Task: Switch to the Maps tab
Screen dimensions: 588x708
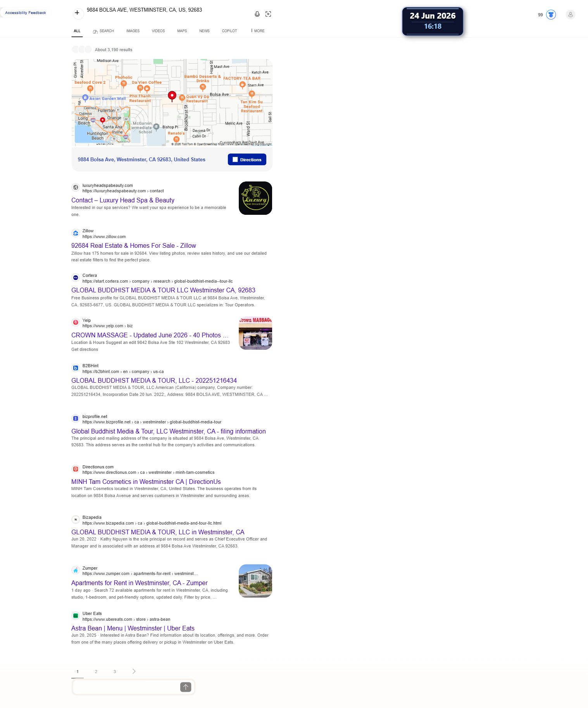Action: click(182, 31)
